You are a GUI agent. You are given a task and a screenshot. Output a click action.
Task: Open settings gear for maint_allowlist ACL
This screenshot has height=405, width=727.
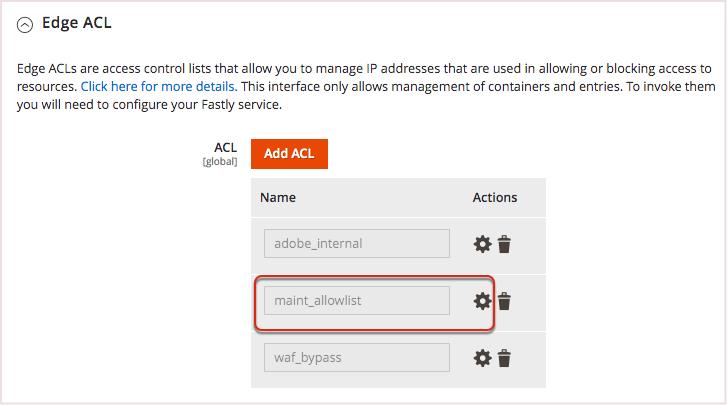click(x=482, y=301)
